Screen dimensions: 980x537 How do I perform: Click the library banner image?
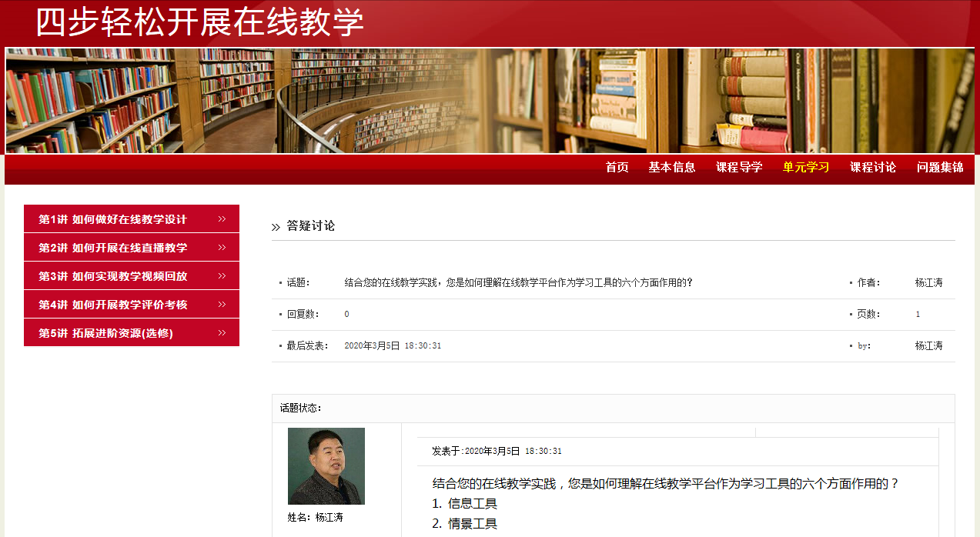tap(490, 101)
